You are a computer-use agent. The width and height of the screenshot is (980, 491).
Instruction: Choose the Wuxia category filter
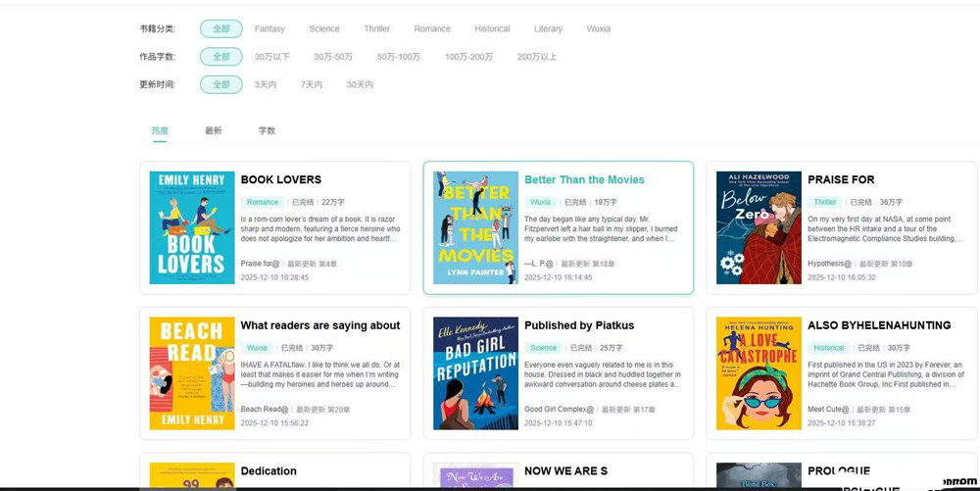[x=598, y=29]
